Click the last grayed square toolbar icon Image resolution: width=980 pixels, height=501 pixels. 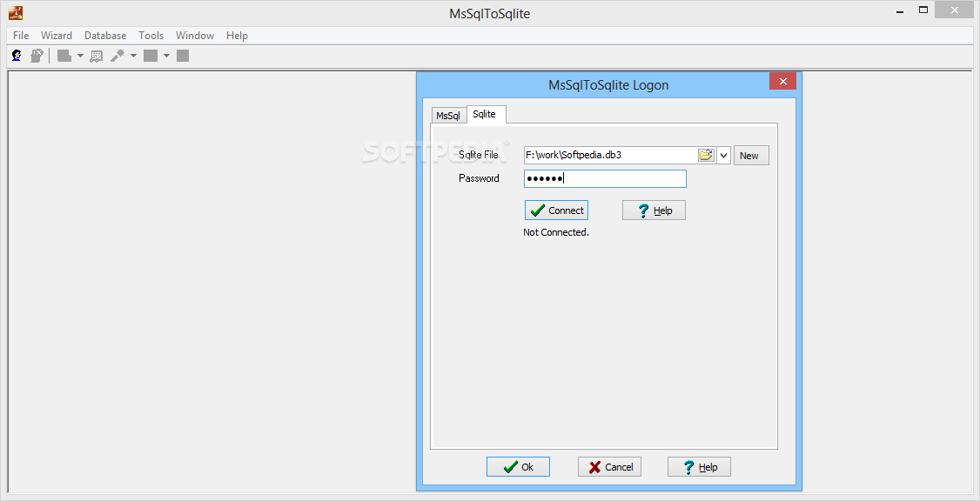(x=183, y=56)
